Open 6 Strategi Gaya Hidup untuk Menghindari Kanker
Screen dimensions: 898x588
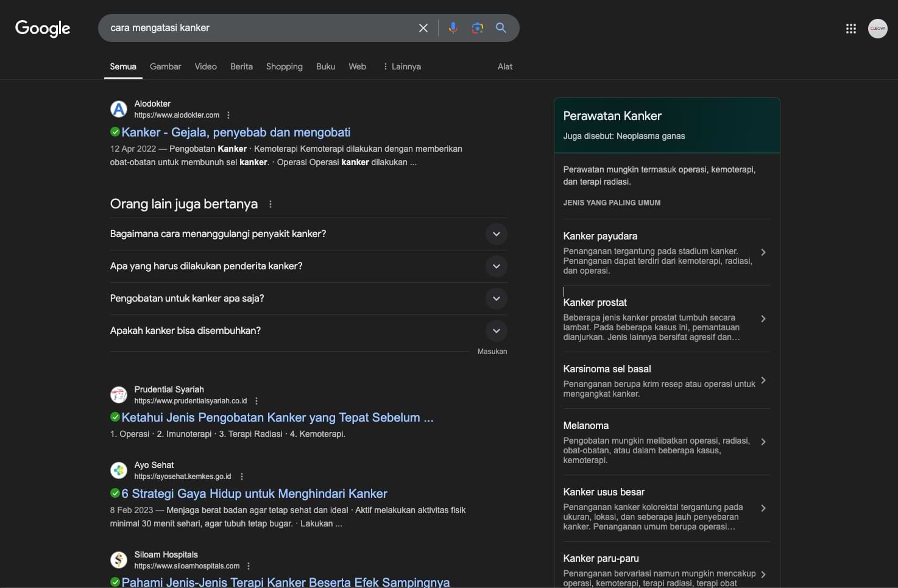coord(255,494)
